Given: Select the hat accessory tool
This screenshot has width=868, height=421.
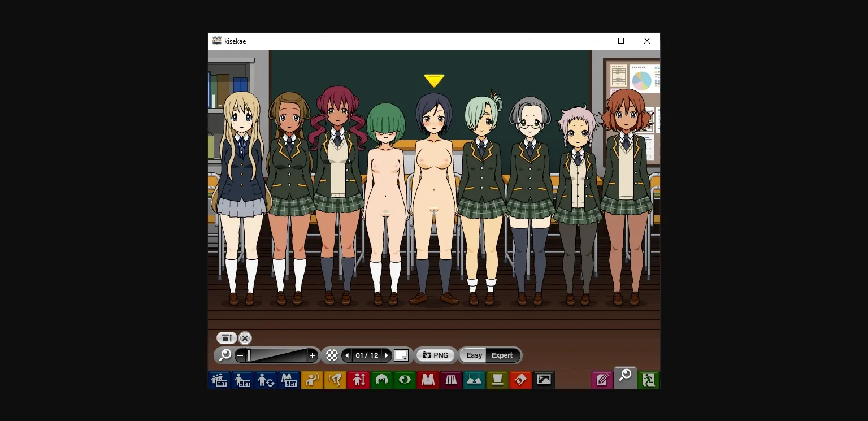Looking at the screenshot, I should (x=497, y=380).
